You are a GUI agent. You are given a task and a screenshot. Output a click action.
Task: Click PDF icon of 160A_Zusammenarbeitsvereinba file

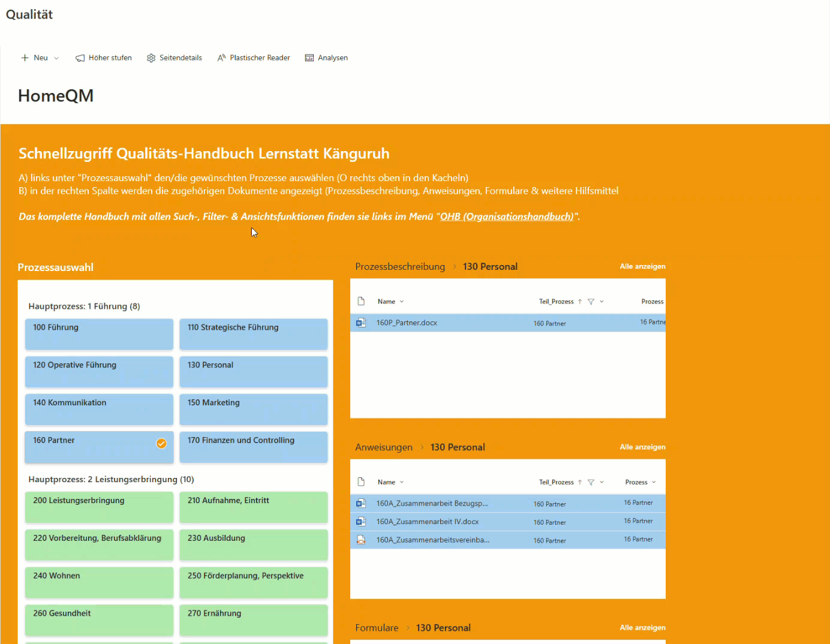click(361, 540)
